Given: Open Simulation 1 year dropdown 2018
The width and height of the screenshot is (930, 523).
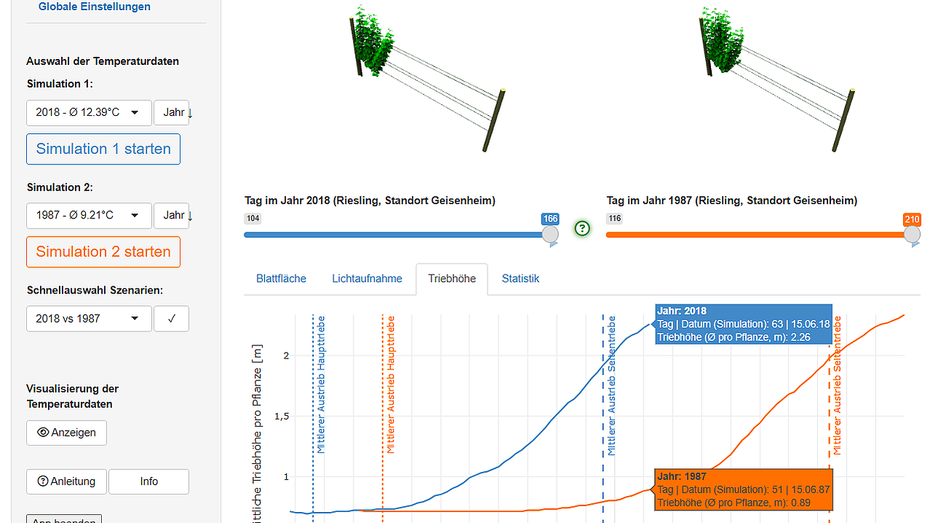Looking at the screenshot, I should pos(89,113).
